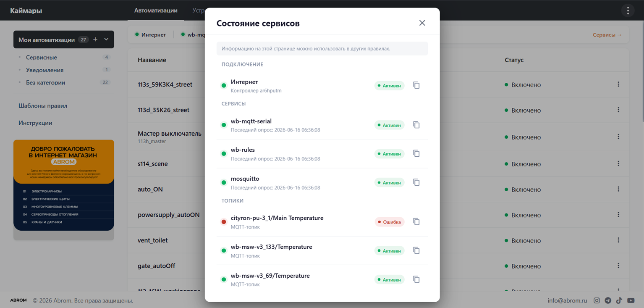
Task: Open Instagram link in footer
Action: (x=597, y=300)
